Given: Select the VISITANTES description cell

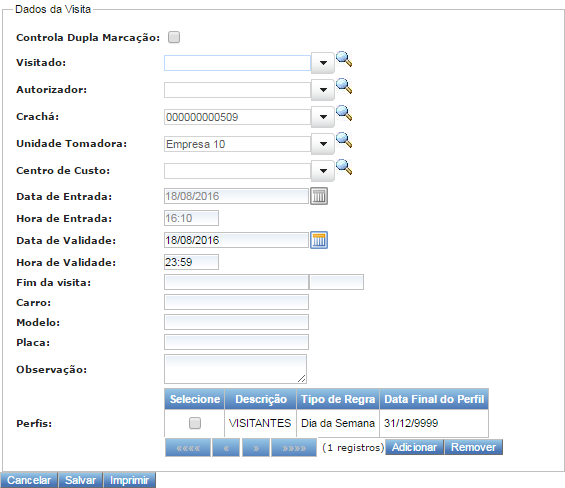Looking at the screenshot, I should point(261,423).
